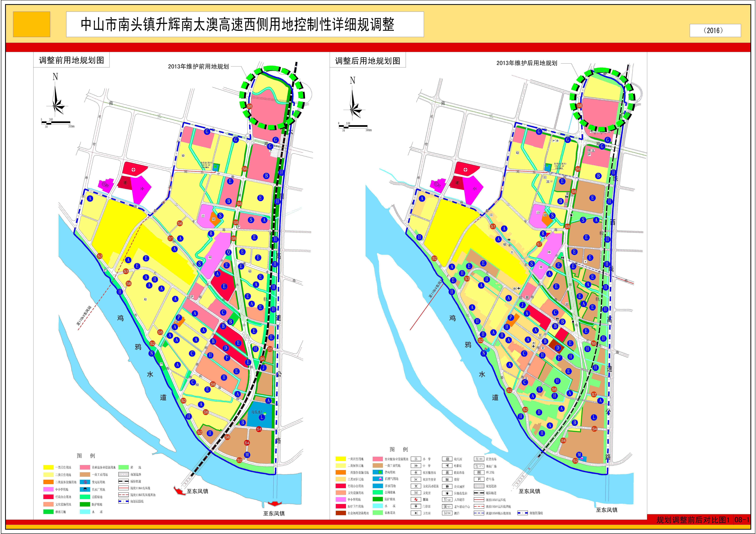Select the 银行 bank legend icon

(447, 479)
